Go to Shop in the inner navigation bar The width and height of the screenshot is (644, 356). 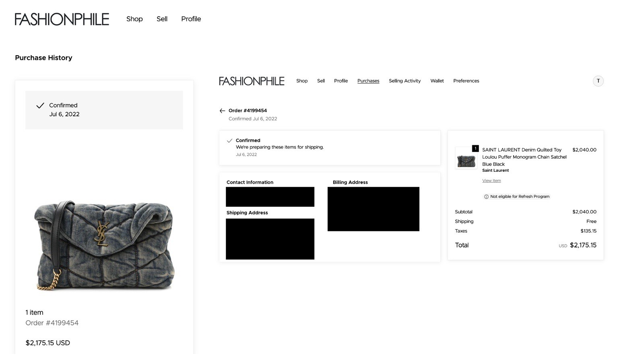(302, 81)
